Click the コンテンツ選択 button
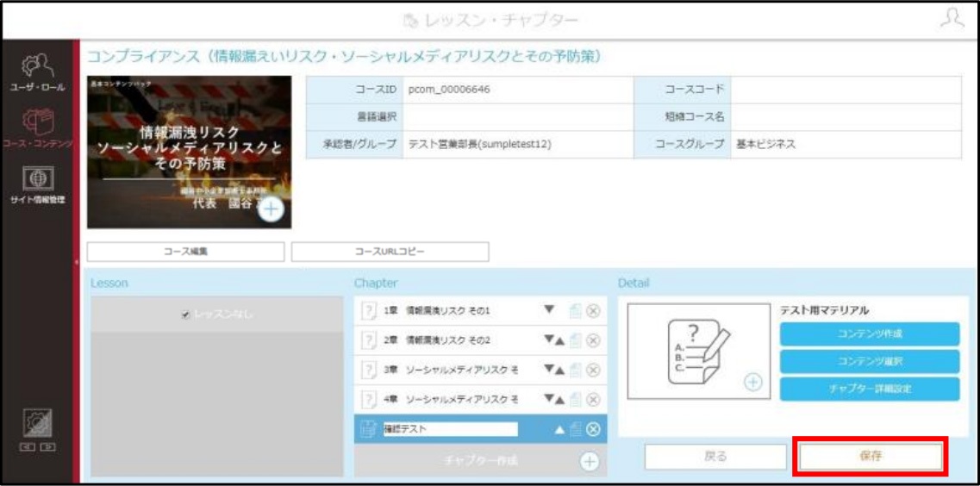 [870, 361]
